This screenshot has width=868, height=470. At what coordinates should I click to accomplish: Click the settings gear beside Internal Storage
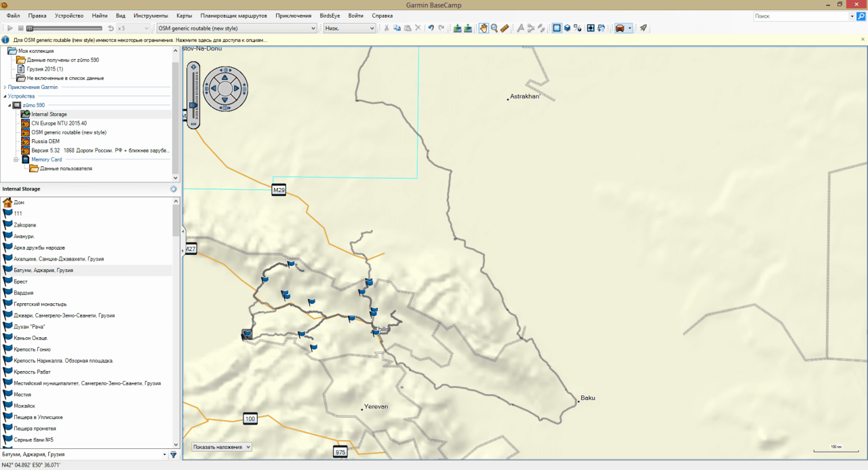click(174, 189)
